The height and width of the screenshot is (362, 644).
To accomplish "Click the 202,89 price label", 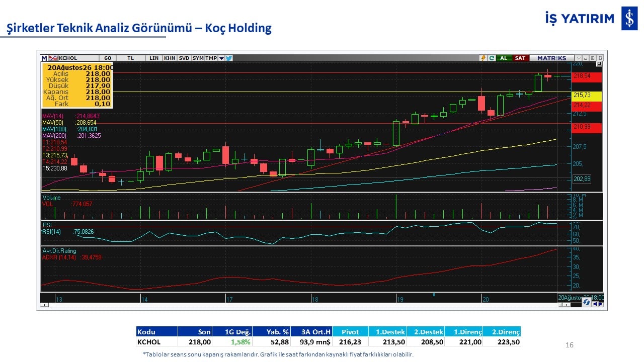I will (x=582, y=179).
